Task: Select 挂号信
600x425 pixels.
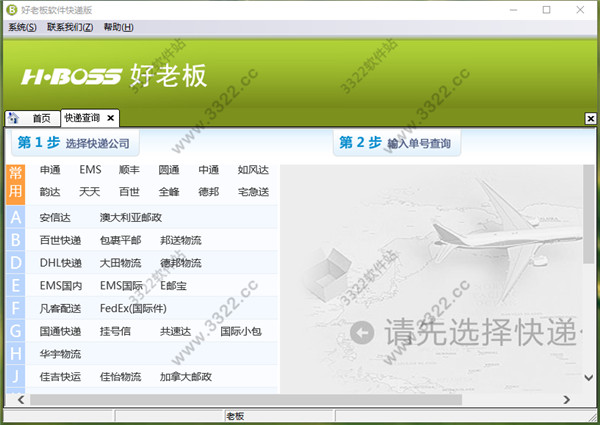Action: pyautogui.click(x=115, y=331)
